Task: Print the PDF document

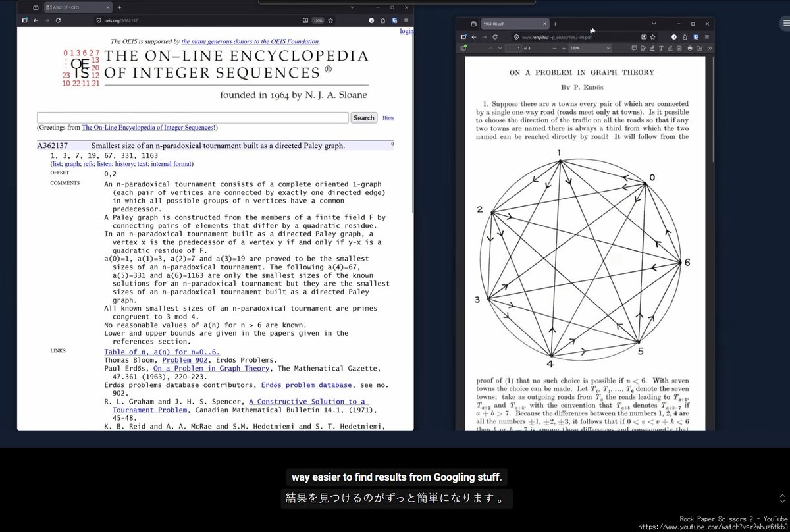Action: point(690,48)
